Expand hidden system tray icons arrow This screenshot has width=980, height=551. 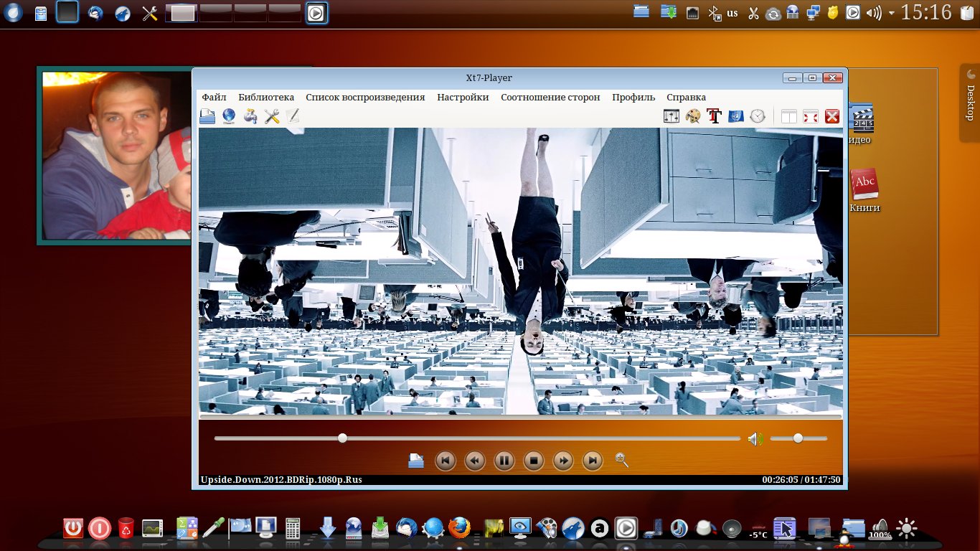coord(891,13)
